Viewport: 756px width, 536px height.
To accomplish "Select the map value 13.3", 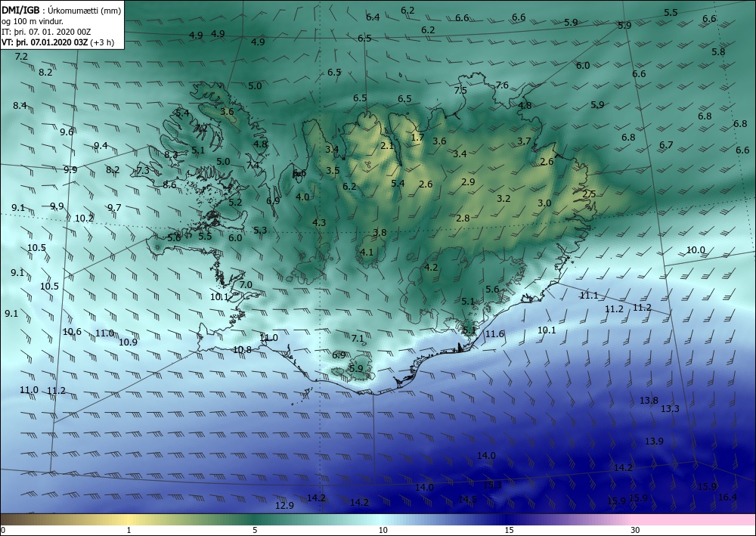I will click(x=670, y=409).
